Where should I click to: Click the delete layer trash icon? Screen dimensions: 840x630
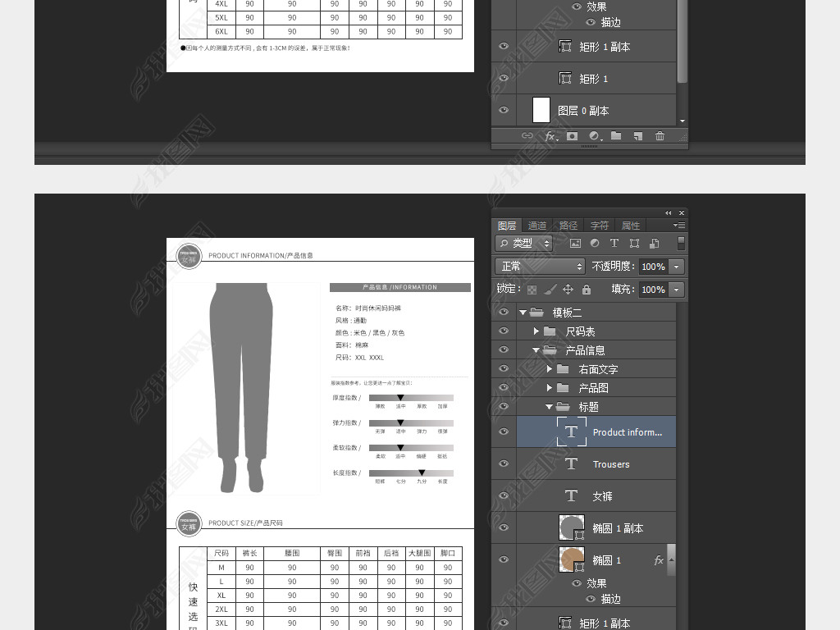coord(660,136)
